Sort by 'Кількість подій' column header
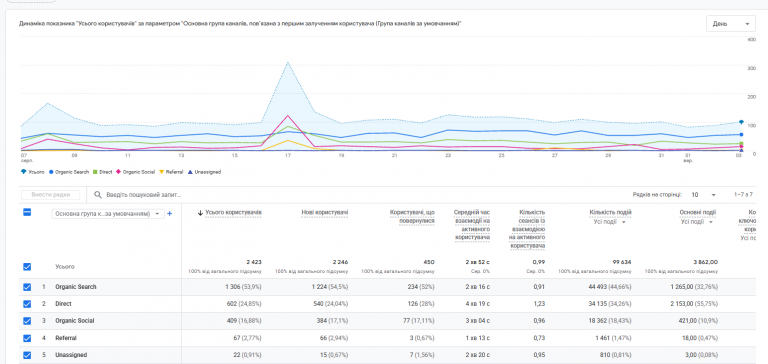This screenshot has width=768, height=364. pyautogui.click(x=611, y=213)
